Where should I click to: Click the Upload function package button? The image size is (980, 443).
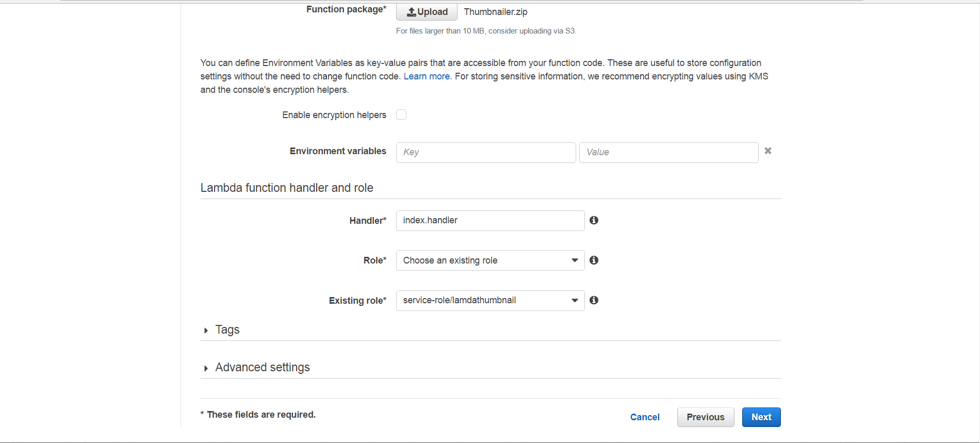(427, 12)
